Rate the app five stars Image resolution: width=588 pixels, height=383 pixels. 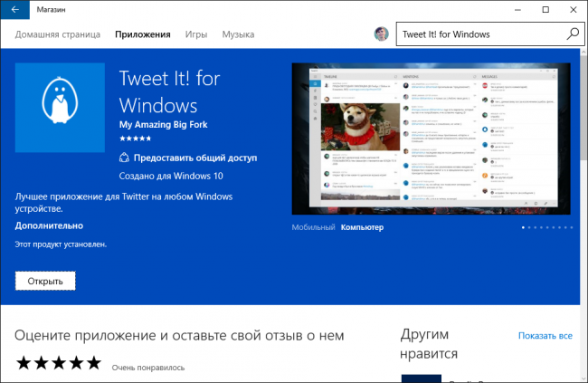pos(94,363)
